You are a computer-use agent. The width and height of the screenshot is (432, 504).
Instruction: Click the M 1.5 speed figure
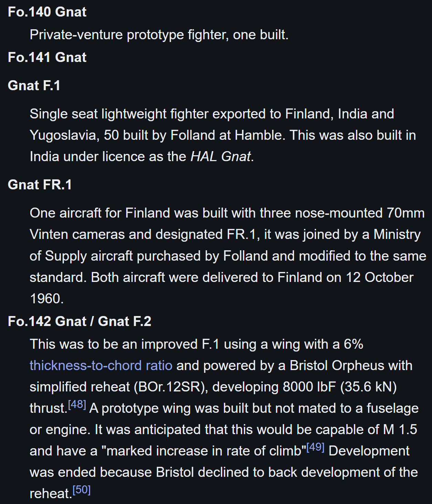[400, 430]
